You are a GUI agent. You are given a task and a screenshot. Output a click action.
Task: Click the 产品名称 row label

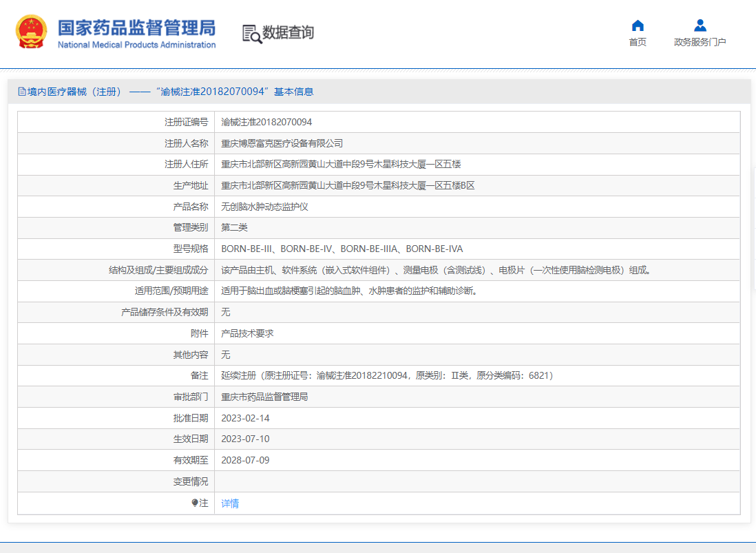[191, 207]
